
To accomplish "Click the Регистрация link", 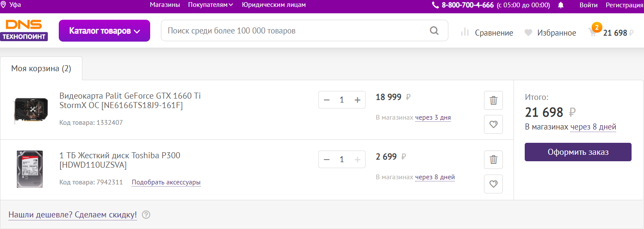I will point(624,5).
